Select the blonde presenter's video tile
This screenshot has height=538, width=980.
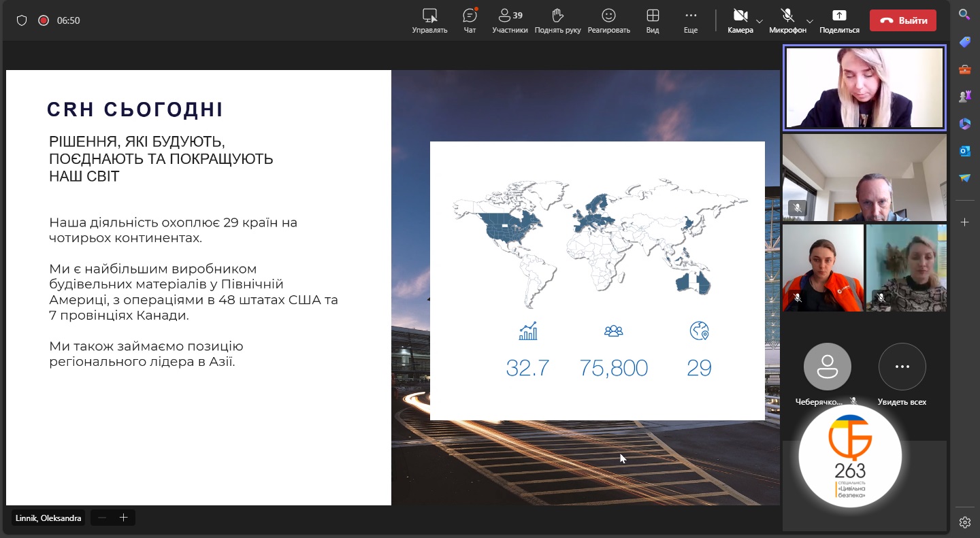click(x=864, y=88)
